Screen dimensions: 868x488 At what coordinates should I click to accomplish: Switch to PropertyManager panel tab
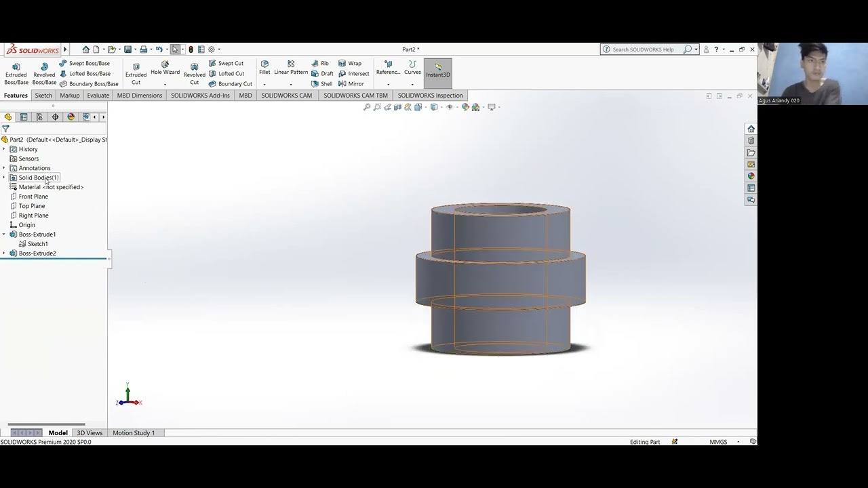point(24,117)
